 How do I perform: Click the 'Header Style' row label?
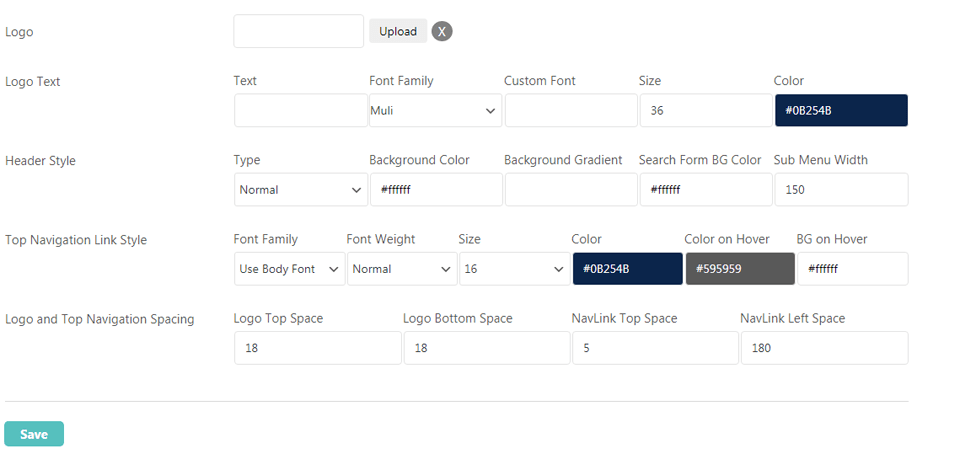(x=40, y=161)
